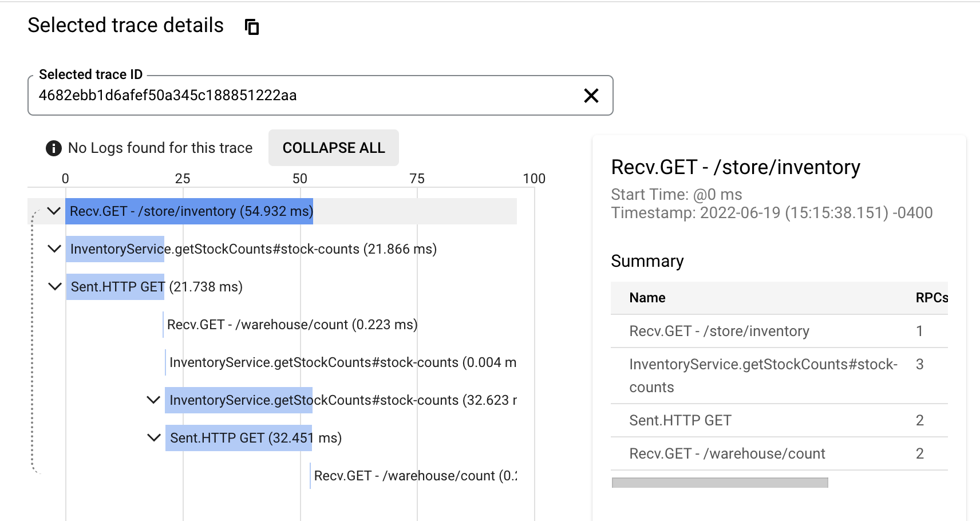The height and width of the screenshot is (521, 980).
Task: Collapse the Recv.GET /store/inventory root span
Action: tap(54, 211)
